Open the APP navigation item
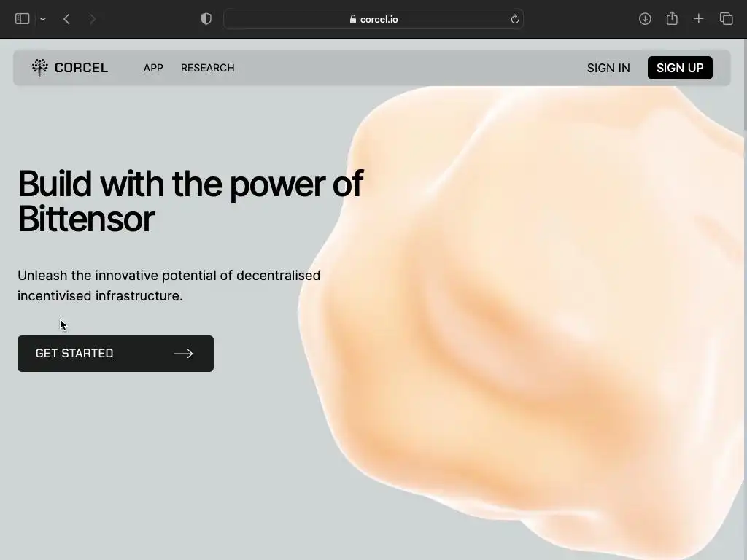 pos(153,68)
